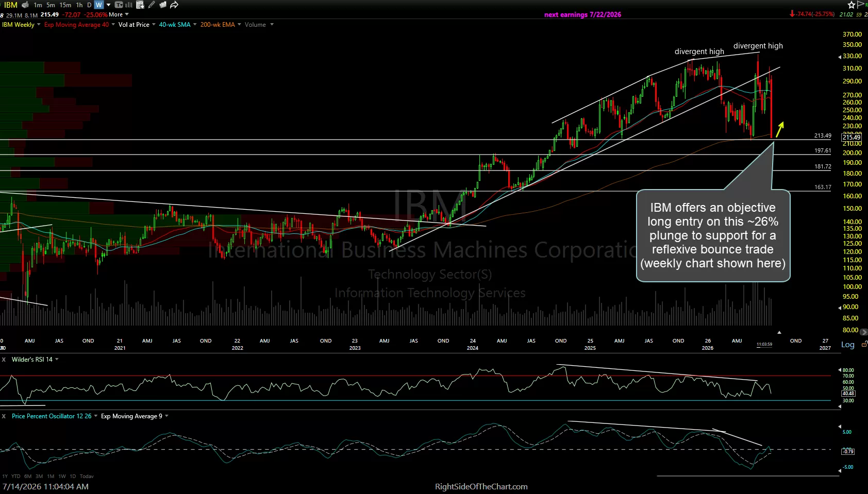Set chart range to 1D

(x=73, y=476)
